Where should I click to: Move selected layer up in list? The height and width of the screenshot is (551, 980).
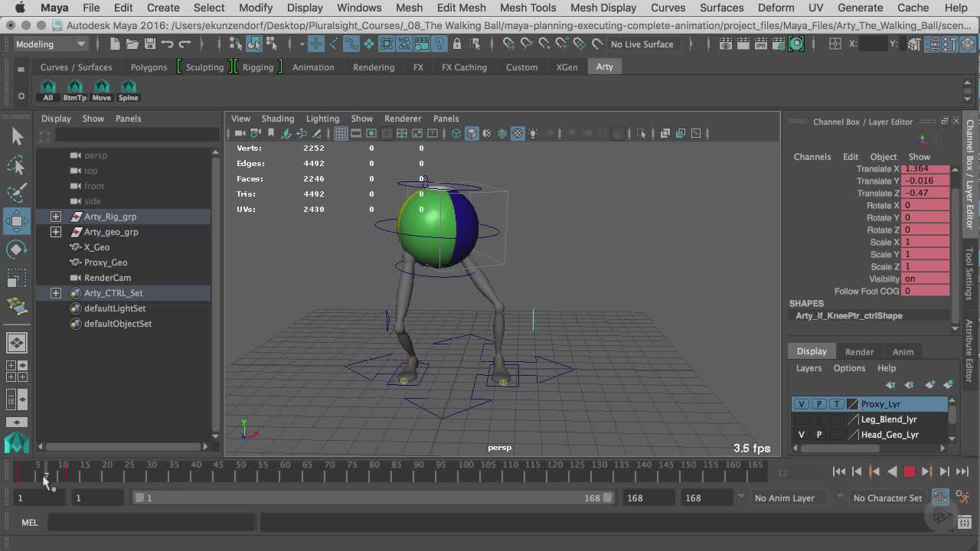tap(890, 385)
